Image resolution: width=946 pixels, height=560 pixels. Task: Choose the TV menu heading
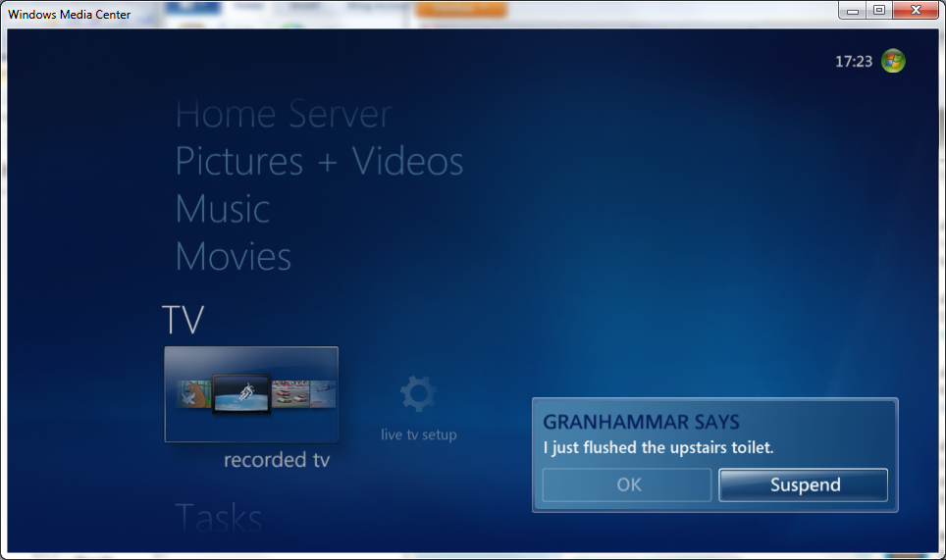[183, 320]
